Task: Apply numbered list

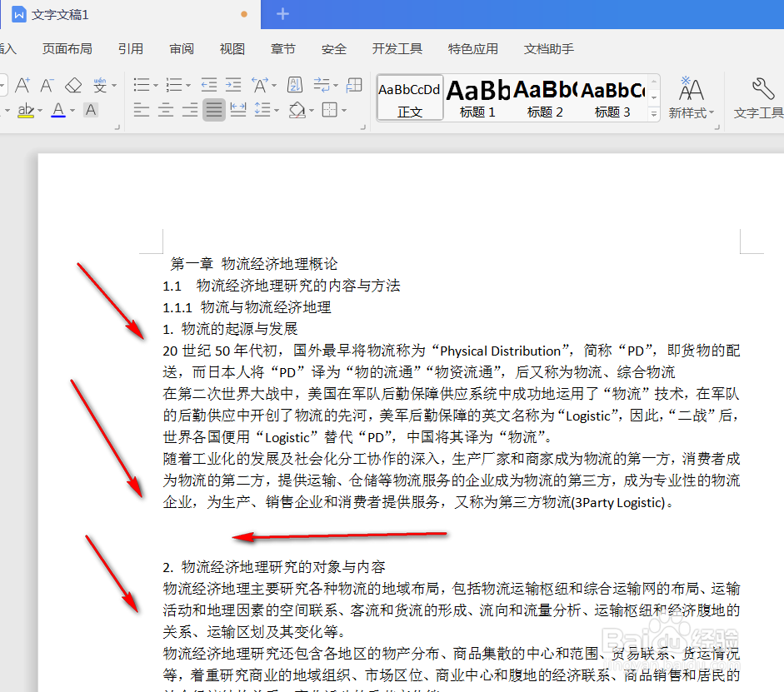Action: (x=173, y=85)
